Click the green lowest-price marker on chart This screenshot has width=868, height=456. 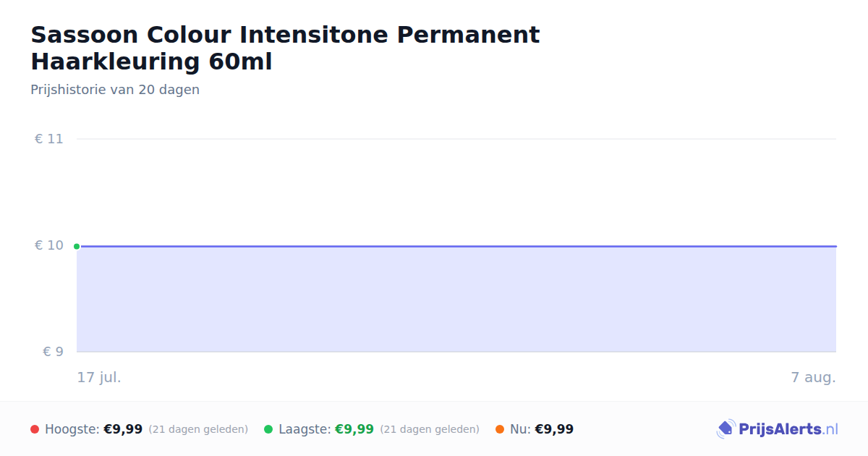[77, 246]
